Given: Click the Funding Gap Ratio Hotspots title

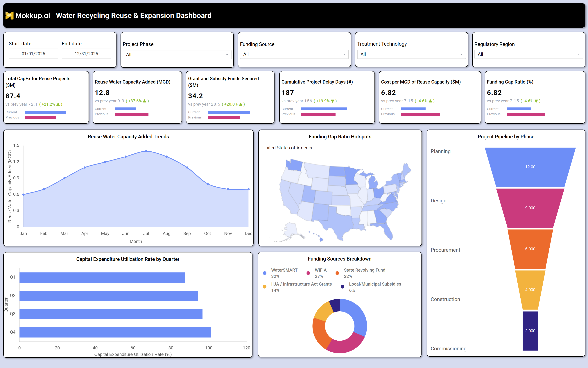Looking at the screenshot, I should (x=340, y=137).
